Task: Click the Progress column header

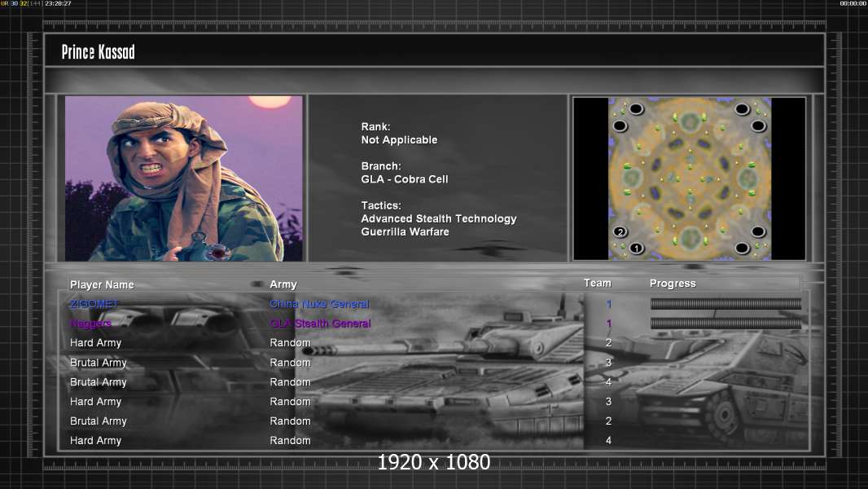Action: pyautogui.click(x=673, y=284)
